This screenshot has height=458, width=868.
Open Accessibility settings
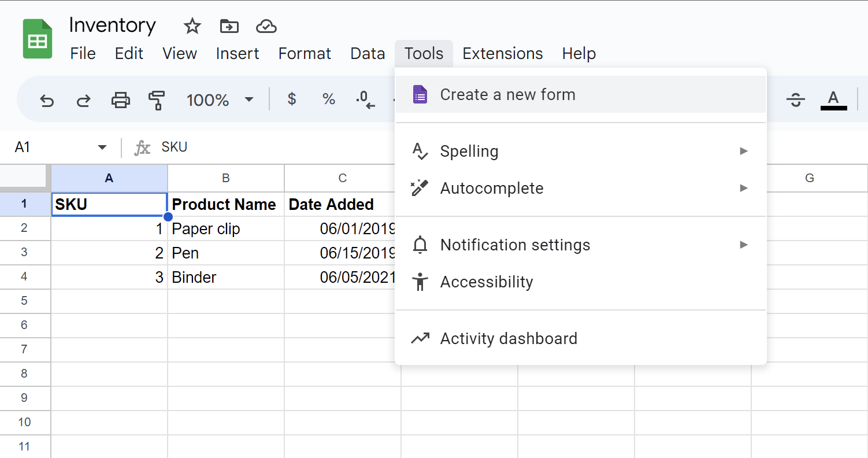(581, 282)
